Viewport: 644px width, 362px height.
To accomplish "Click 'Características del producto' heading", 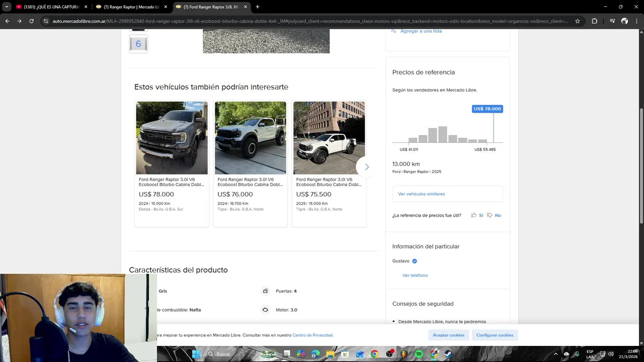I will click(178, 270).
